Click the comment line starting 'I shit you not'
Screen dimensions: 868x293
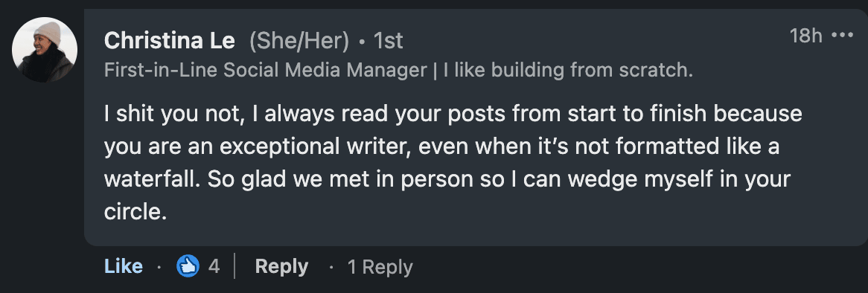[x=453, y=115]
